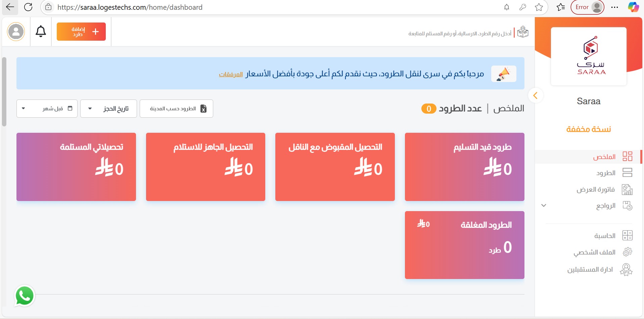
Task: Click the package tracking icon beside search
Action: [522, 33]
